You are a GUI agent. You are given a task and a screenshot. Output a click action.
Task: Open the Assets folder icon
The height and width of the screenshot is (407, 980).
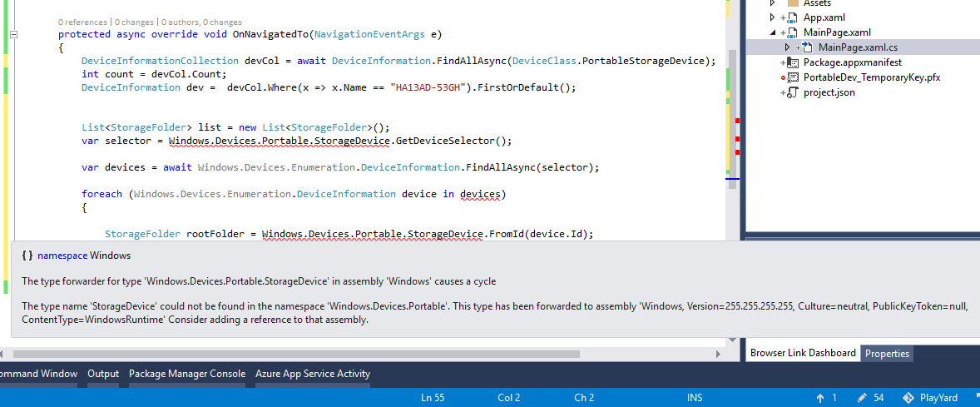(793, 3)
